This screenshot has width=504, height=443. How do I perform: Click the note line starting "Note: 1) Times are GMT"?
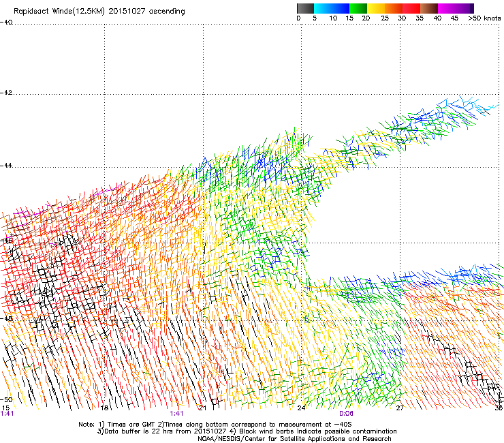click(x=215, y=425)
